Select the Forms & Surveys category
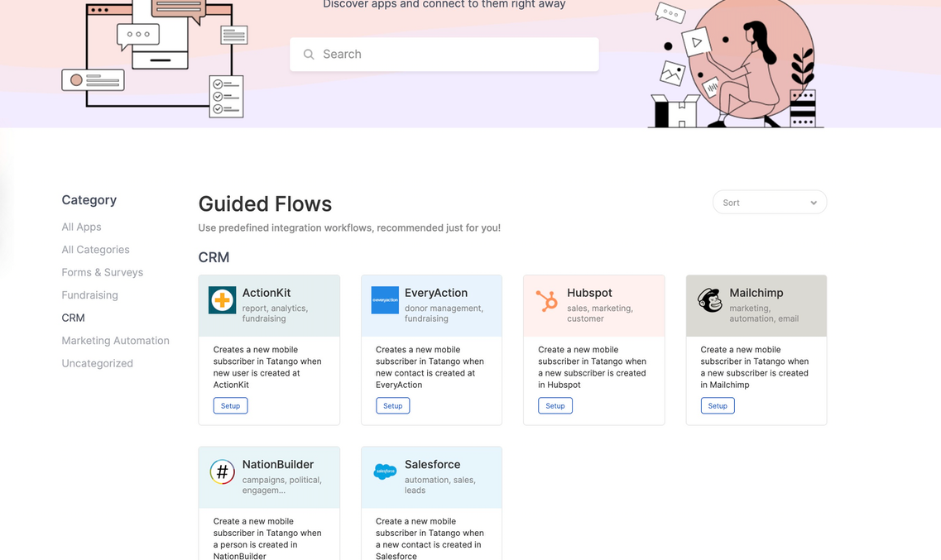 tap(102, 272)
